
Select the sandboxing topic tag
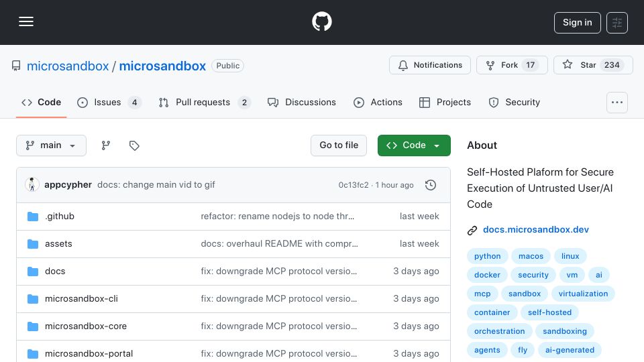click(565, 332)
